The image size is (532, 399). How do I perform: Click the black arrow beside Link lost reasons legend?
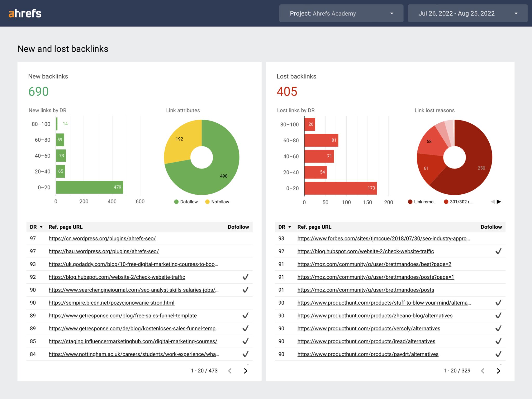tap(499, 202)
